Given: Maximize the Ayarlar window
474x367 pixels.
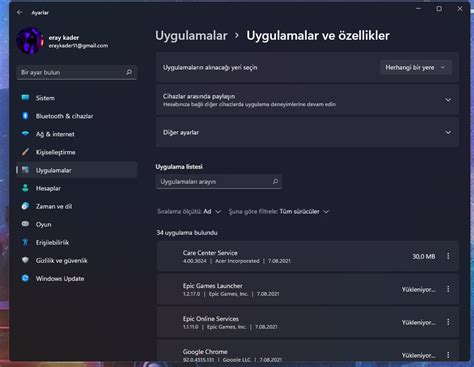Looking at the screenshot, I should tap(439, 9).
